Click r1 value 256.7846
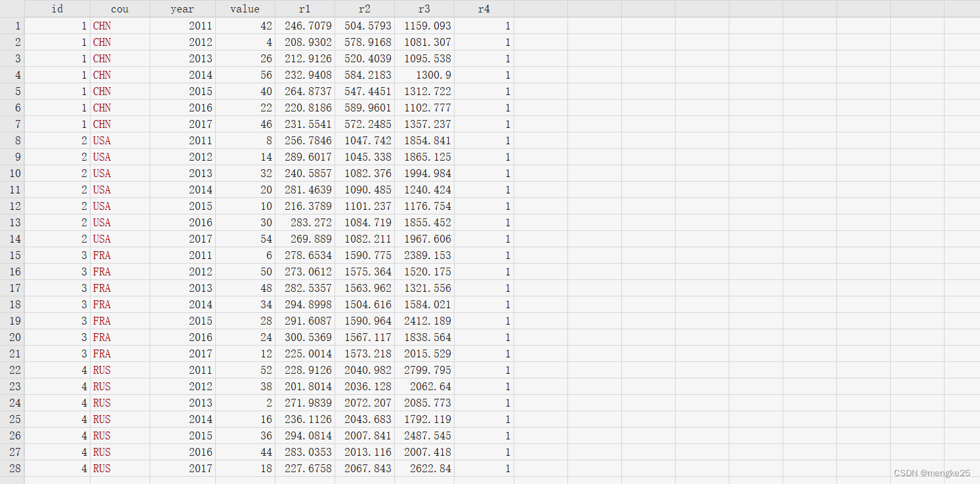 click(x=305, y=140)
